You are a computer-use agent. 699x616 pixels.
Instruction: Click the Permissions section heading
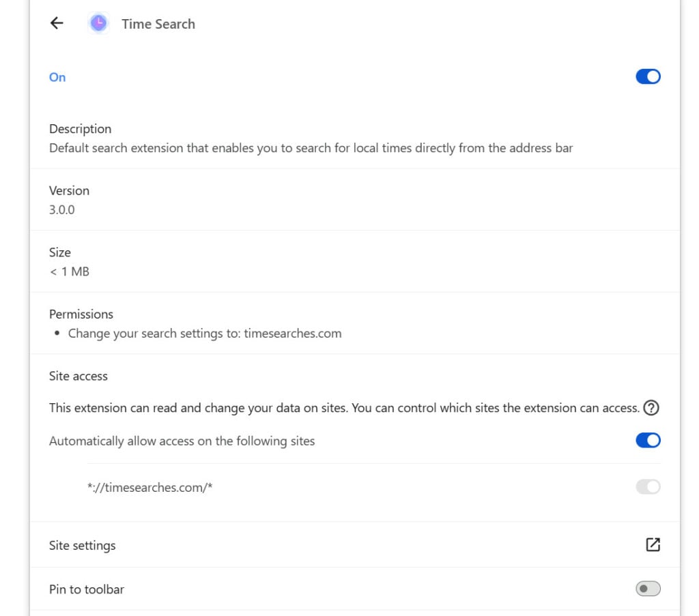(81, 314)
